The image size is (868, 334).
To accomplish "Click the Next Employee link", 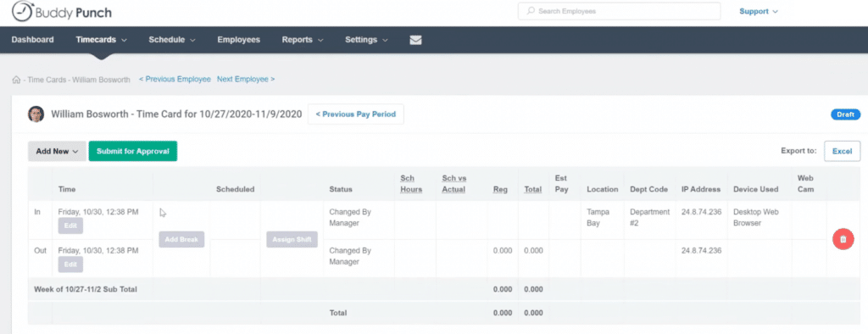I will pos(246,79).
